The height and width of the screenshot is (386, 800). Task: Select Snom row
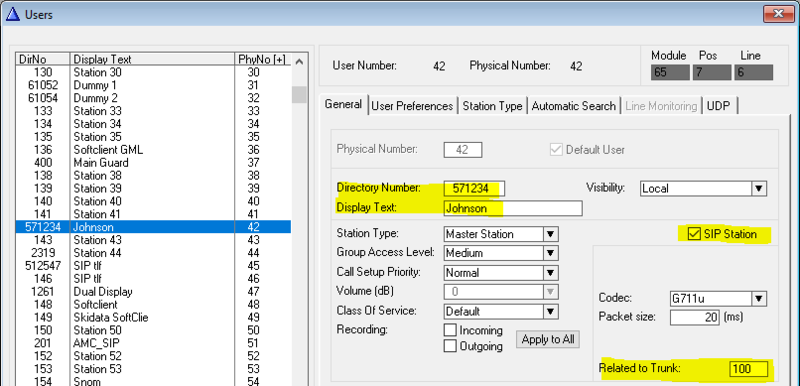[153, 381]
